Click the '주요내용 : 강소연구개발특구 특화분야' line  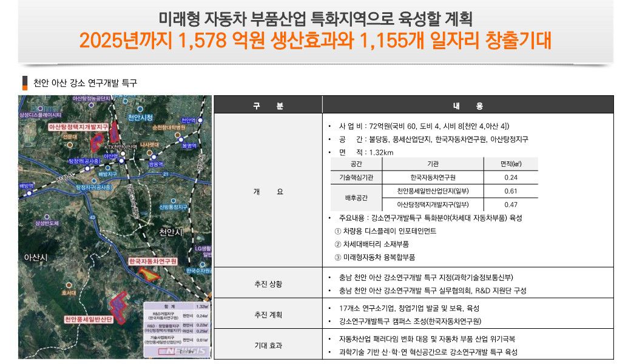431,218
